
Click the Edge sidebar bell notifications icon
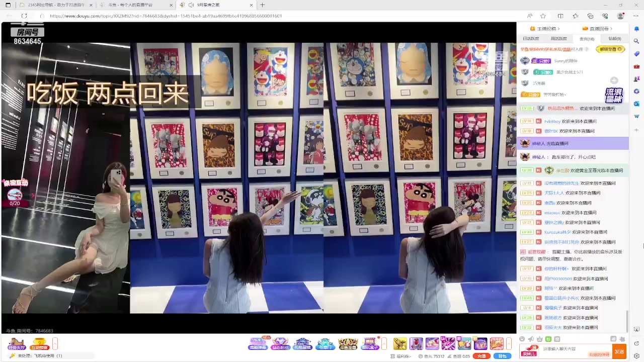636,29
